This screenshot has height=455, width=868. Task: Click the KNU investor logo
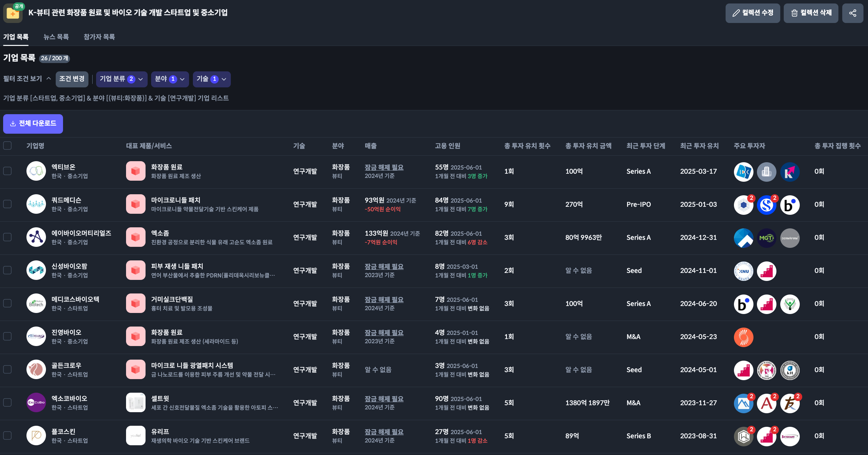click(743, 271)
